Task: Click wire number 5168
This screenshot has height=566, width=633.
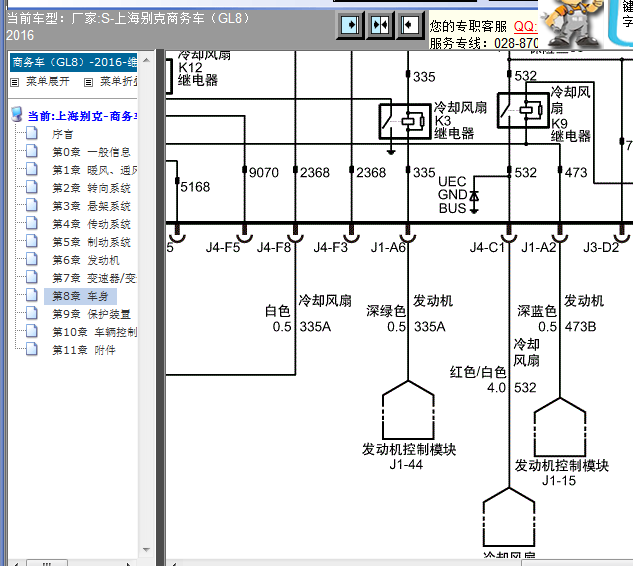Action: tap(195, 187)
